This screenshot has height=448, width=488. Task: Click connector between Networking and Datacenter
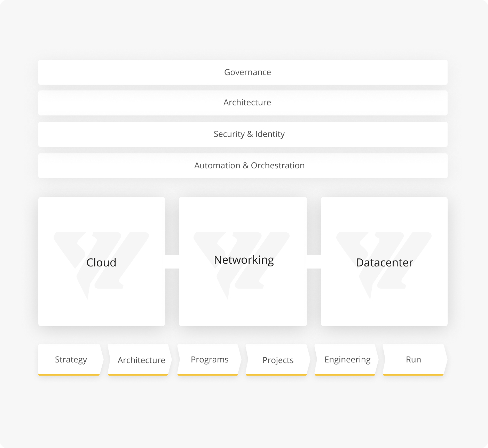(314, 262)
